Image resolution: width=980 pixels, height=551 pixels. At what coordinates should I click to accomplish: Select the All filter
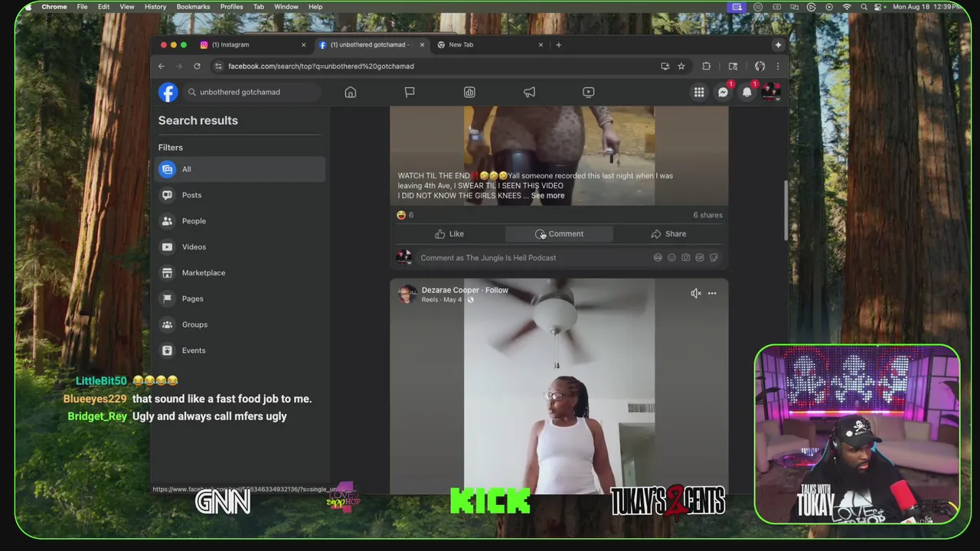[240, 169]
